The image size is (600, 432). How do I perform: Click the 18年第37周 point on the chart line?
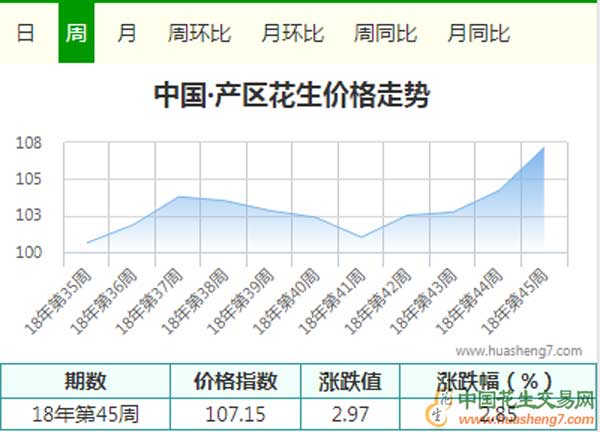point(178,197)
